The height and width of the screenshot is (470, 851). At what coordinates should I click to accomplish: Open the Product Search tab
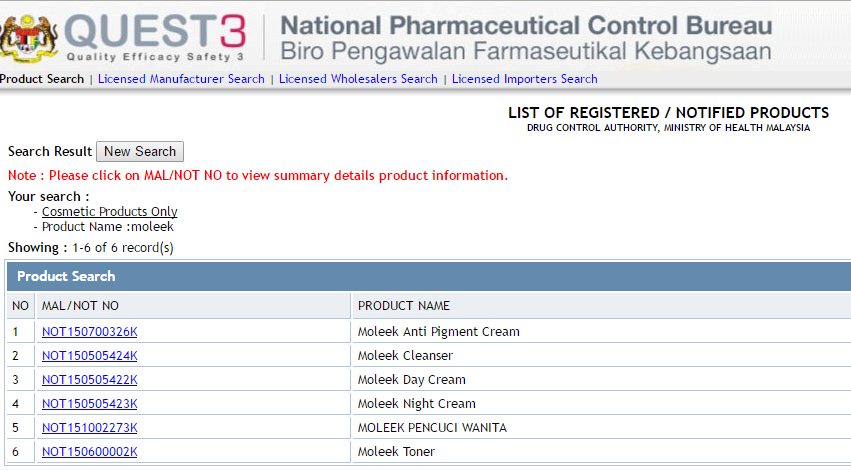[x=42, y=79]
